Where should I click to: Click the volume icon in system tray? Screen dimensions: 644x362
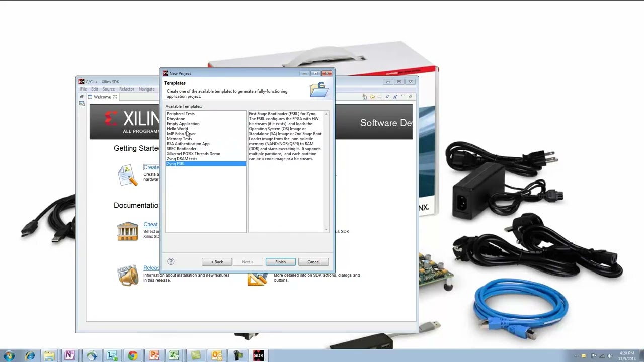(610, 356)
